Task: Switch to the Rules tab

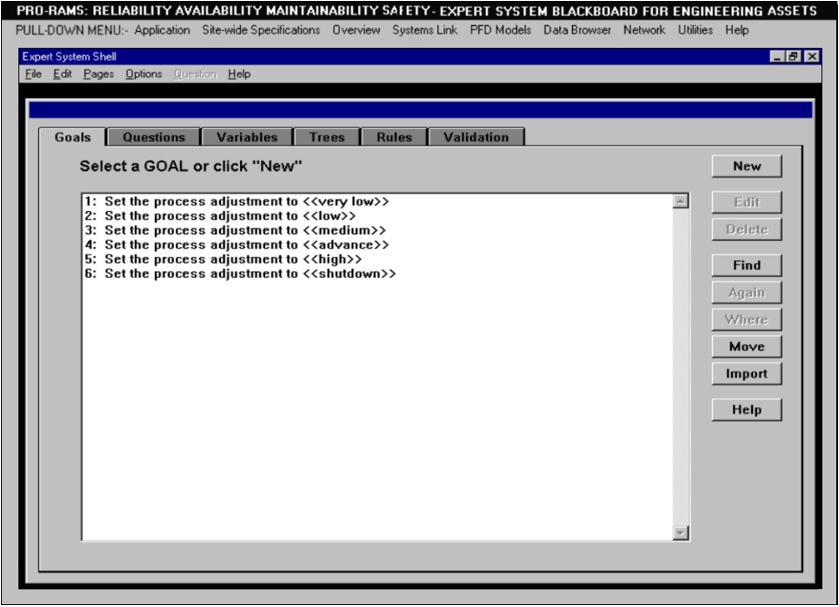Action: (394, 137)
